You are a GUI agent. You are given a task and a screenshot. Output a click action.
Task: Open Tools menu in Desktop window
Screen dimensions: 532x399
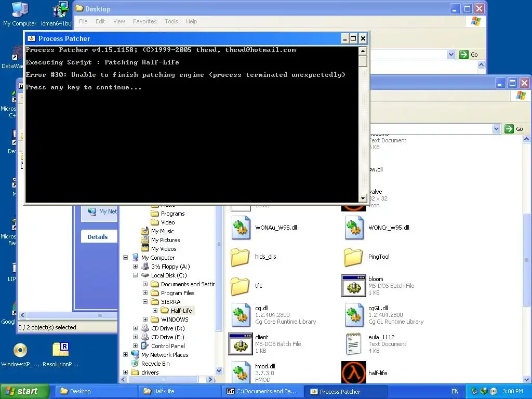click(x=171, y=21)
